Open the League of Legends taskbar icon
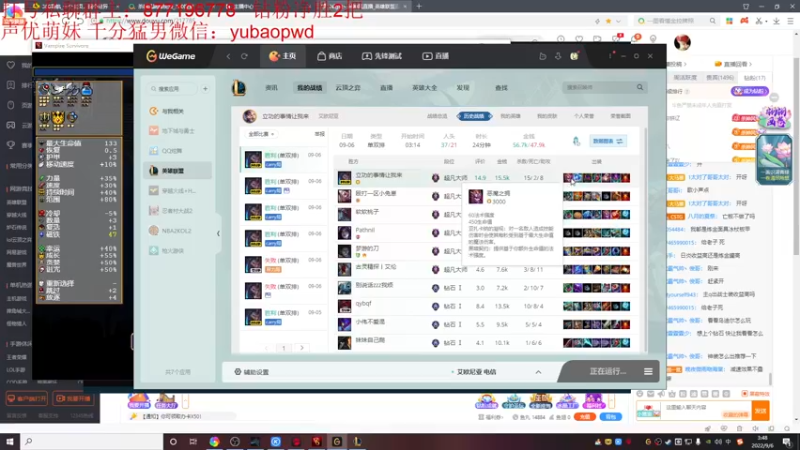800x450 pixels. pos(357,442)
